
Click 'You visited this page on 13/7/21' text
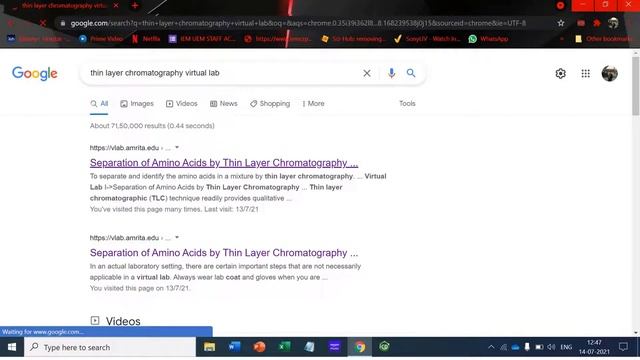coord(140,288)
